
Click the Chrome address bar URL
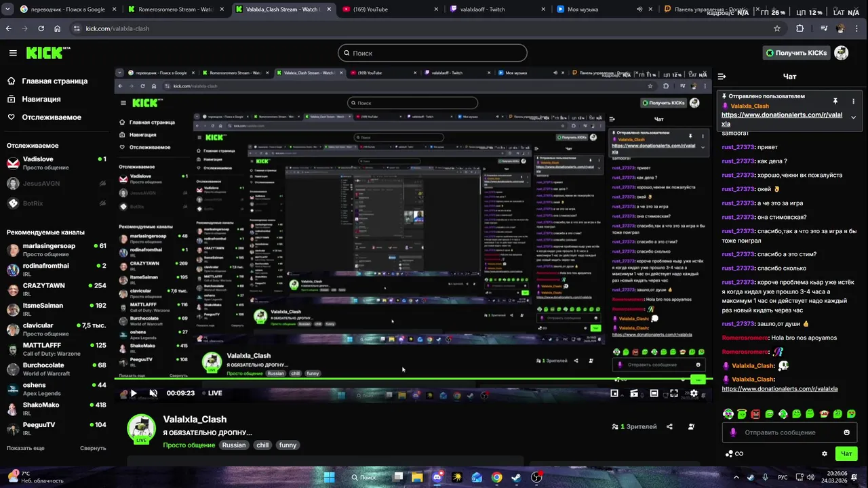coord(117,28)
